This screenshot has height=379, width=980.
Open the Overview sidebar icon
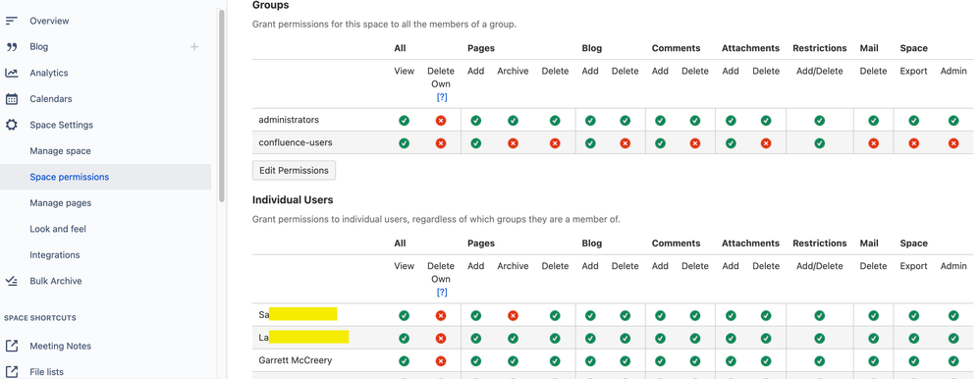click(x=11, y=21)
